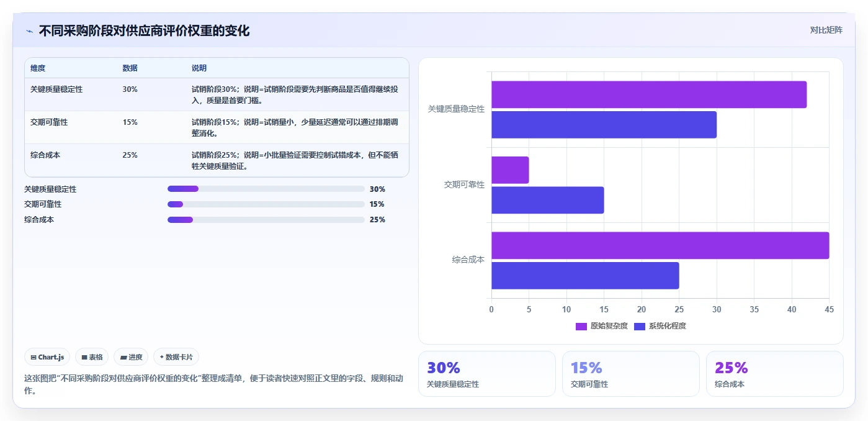868x421 pixels.
Task: Click the 关键质量稳定性 progress bar
Action: (x=266, y=189)
